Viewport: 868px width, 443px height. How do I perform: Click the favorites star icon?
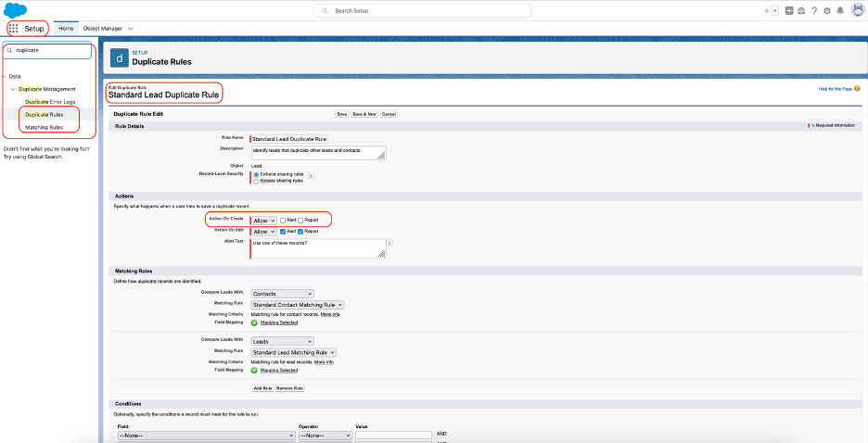766,11
